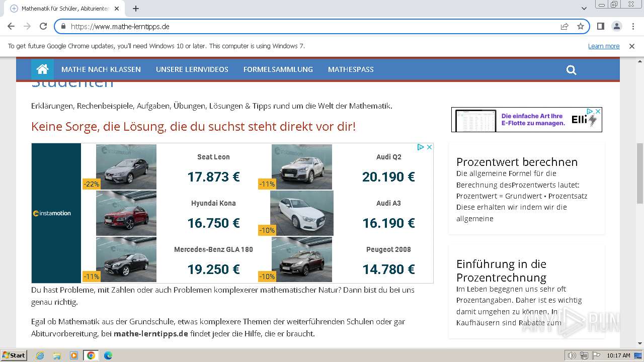
Task: Open Prozentwert berechnen article heading
Action: coord(517,162)
